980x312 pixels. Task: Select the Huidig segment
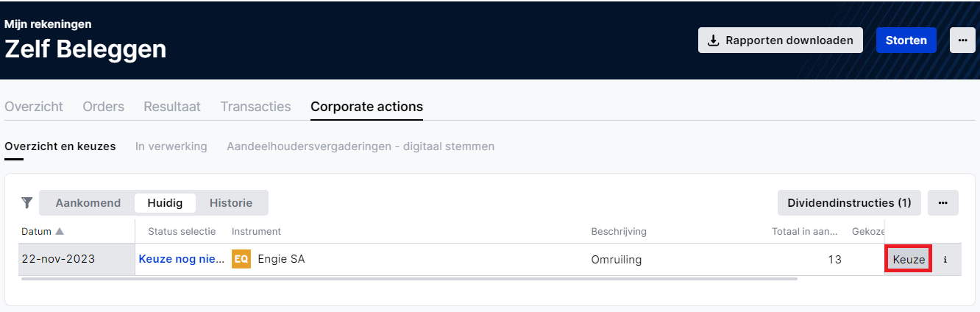(165, 202)
